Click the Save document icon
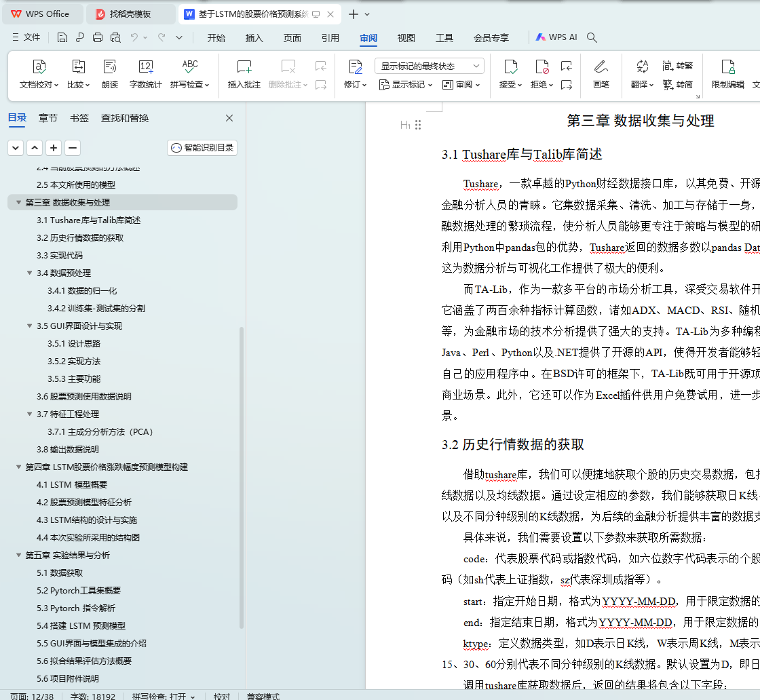Image resolution: width=760 pixels, height=700 pixels. coord(62,37)
